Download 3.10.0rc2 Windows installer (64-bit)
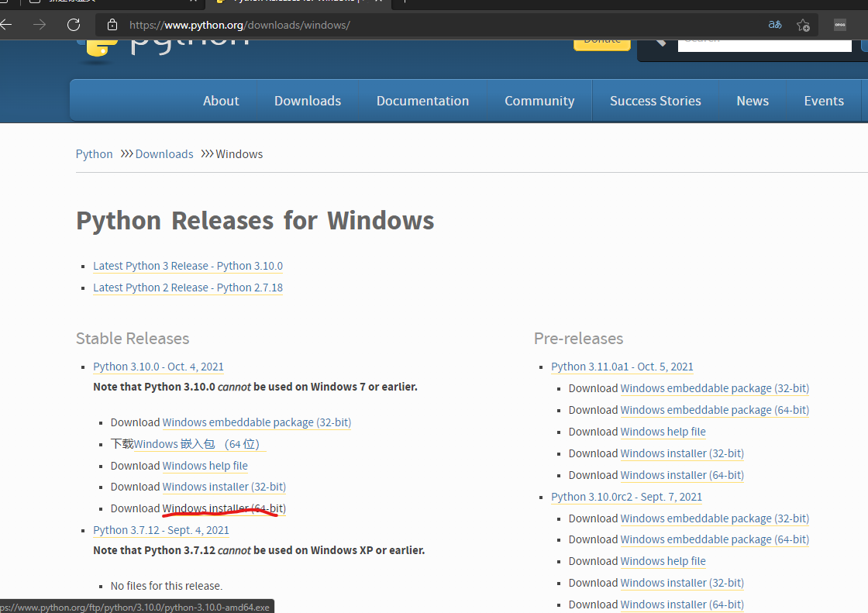The height and width of the screenshot is (613, 868). click(682, 604)
